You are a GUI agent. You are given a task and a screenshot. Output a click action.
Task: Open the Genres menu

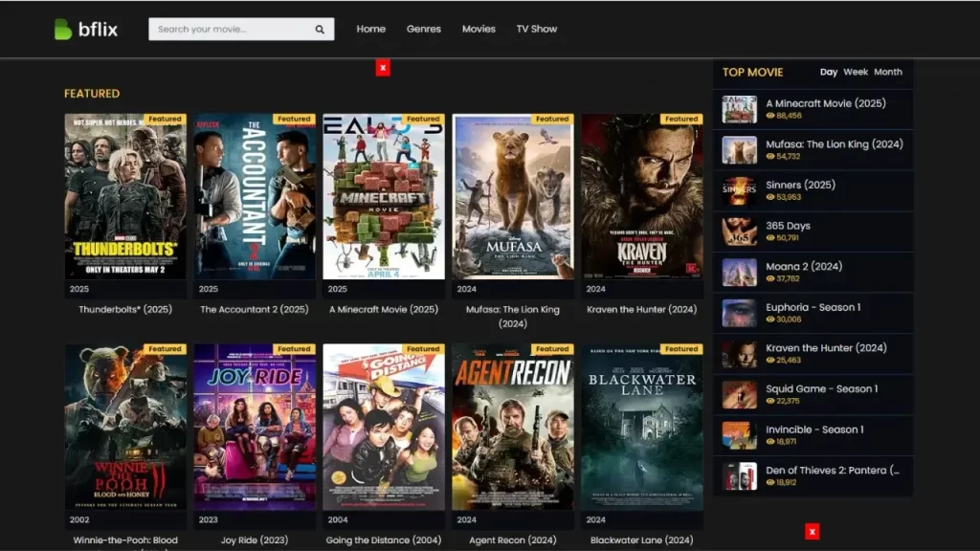coord(424,29)
